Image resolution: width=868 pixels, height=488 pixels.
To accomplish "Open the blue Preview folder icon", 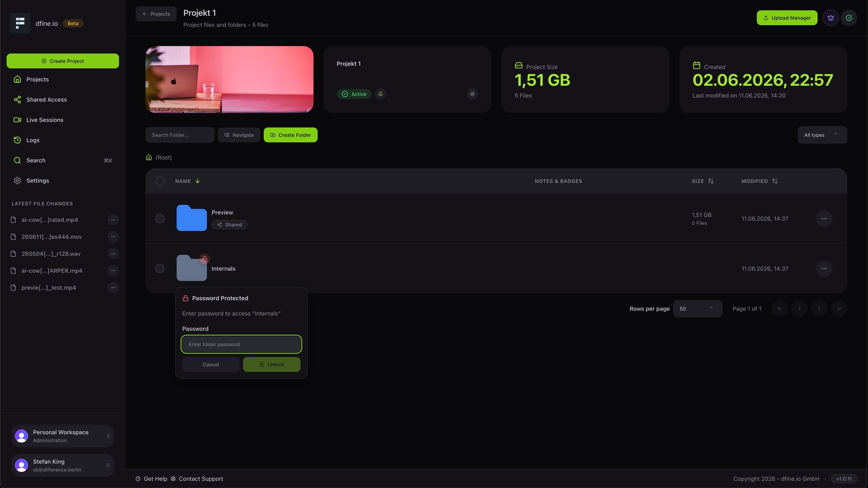I will (191, 218).
